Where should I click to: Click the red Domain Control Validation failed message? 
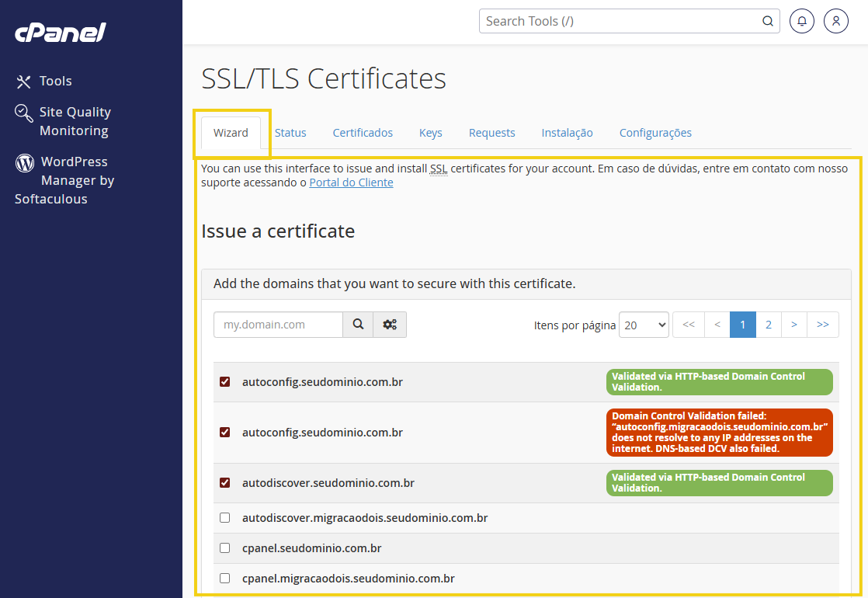click(x=720, y=433)
